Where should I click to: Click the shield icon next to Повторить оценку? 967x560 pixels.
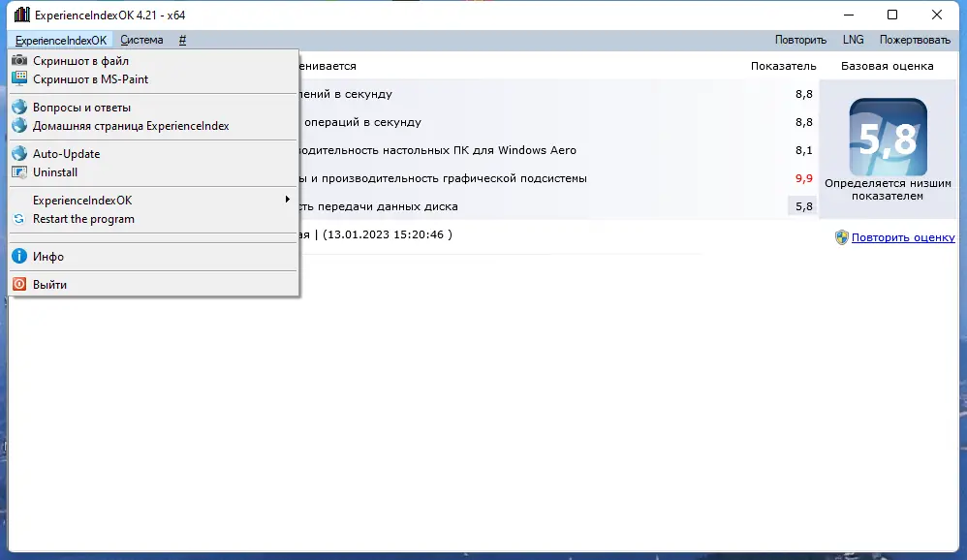click(841, 237)
